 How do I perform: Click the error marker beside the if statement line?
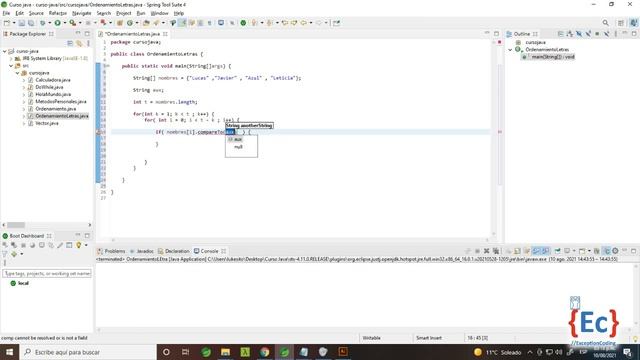tap(98, 132)
